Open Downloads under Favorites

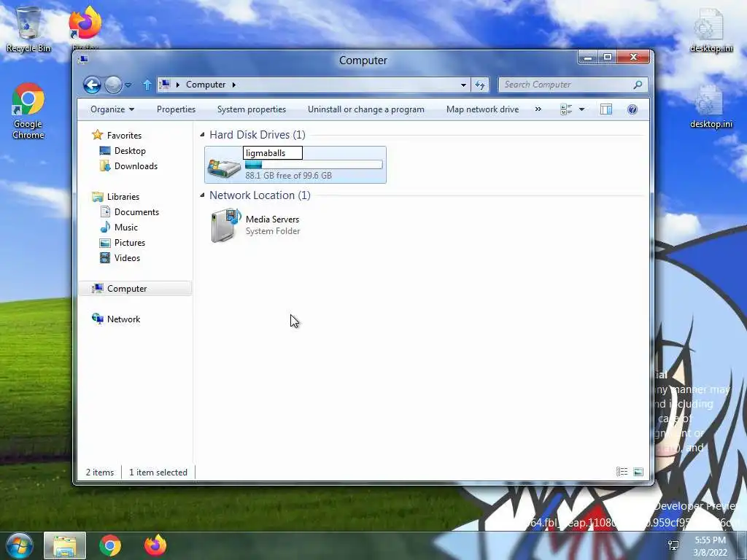[136, 166]
